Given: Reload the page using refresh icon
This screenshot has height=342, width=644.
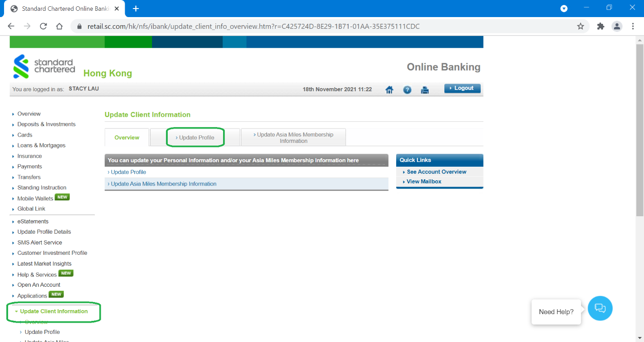Looking at the screenshot, I should point(43,26).
